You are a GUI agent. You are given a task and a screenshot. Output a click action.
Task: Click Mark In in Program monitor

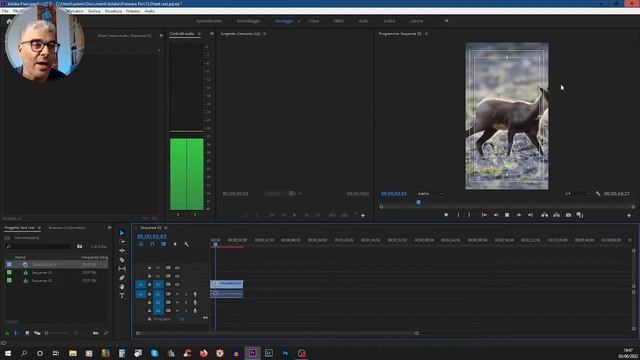tap(458, 215)
